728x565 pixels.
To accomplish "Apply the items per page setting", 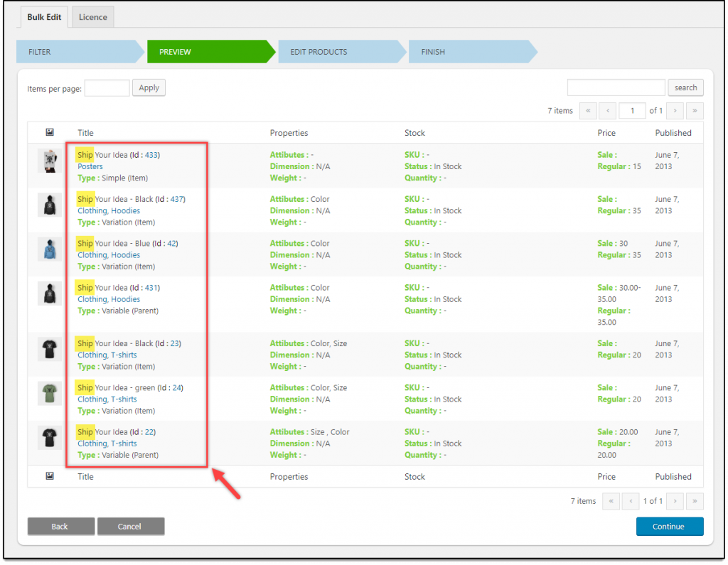I will pyautogui.click(x=149, y=87).
